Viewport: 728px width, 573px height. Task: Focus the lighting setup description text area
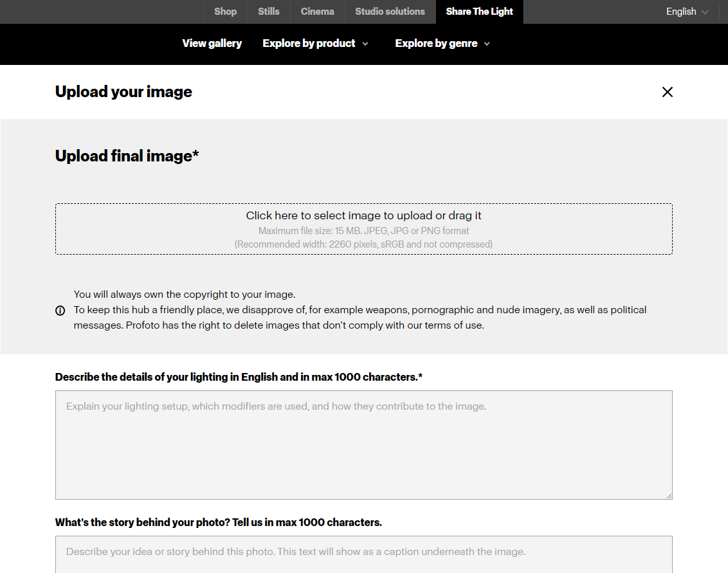[363, 445]
